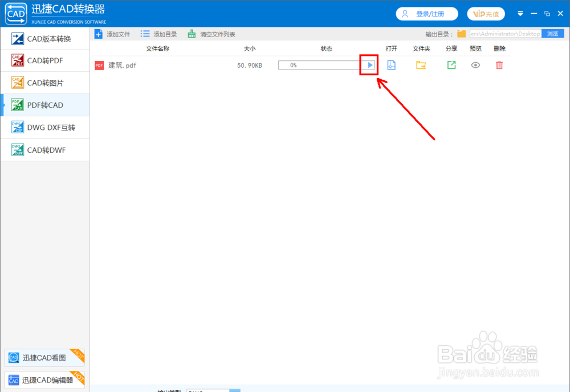Click the PDF file type icon beside 建筑.pdf

coord(99,66)
